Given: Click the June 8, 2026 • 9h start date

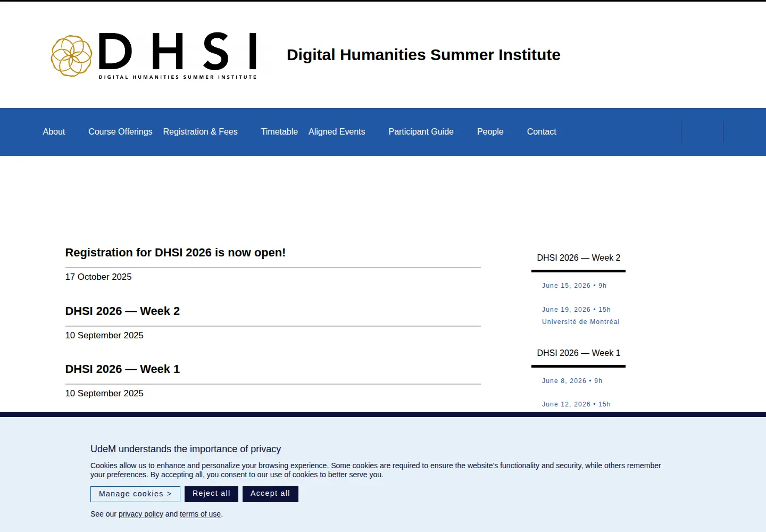Looking at the screenshot, I should (x=572, y=381).
